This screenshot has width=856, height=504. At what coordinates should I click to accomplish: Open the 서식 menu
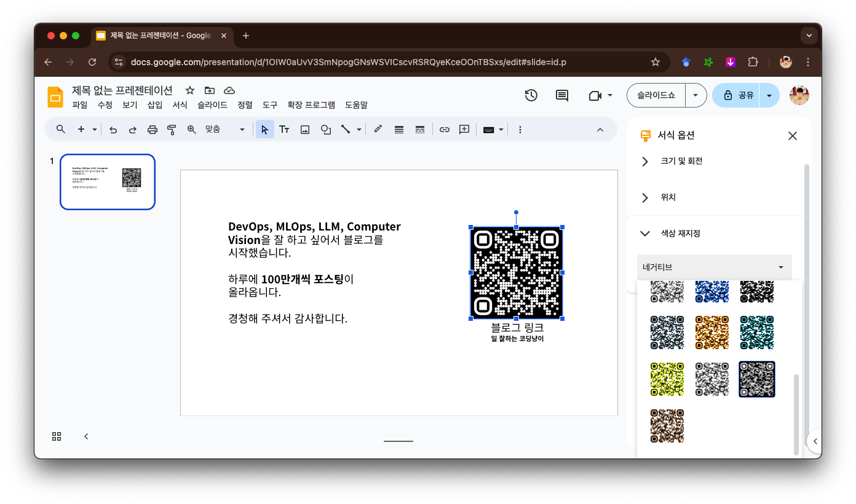180,105
